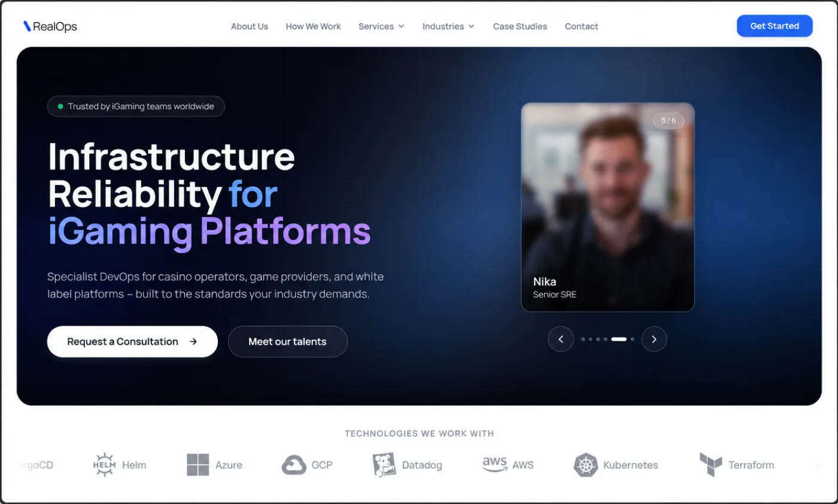Click the Azure four-squares logo icon
Image resolution: width=838 pixels, height=504 pixels.
pyautogui.click(x=198, y=465)
